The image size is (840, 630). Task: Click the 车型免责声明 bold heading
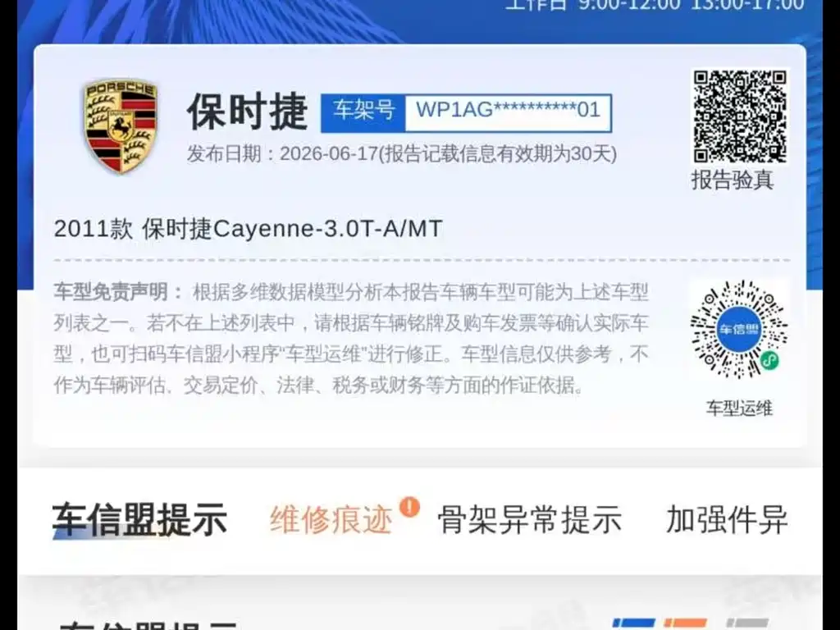[112, 292]
